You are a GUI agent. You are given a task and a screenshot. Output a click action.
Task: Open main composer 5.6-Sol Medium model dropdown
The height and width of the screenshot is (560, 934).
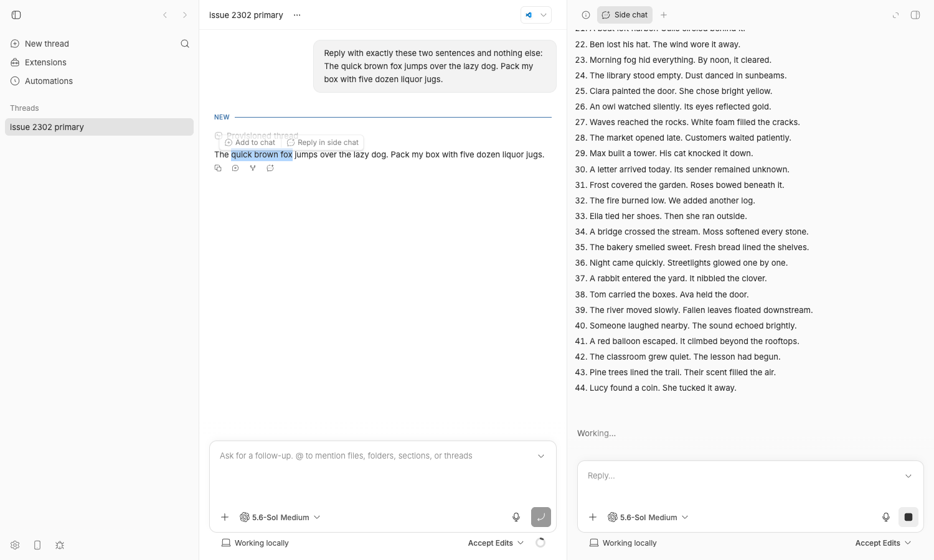tap(280, 517)
